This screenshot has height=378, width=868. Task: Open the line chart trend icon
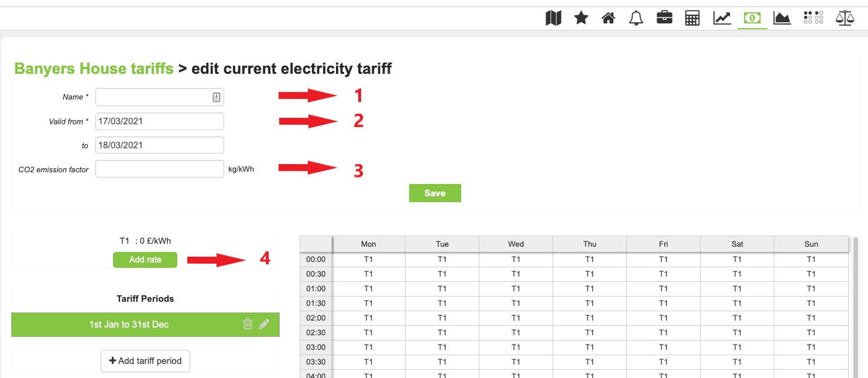(722, 18)
